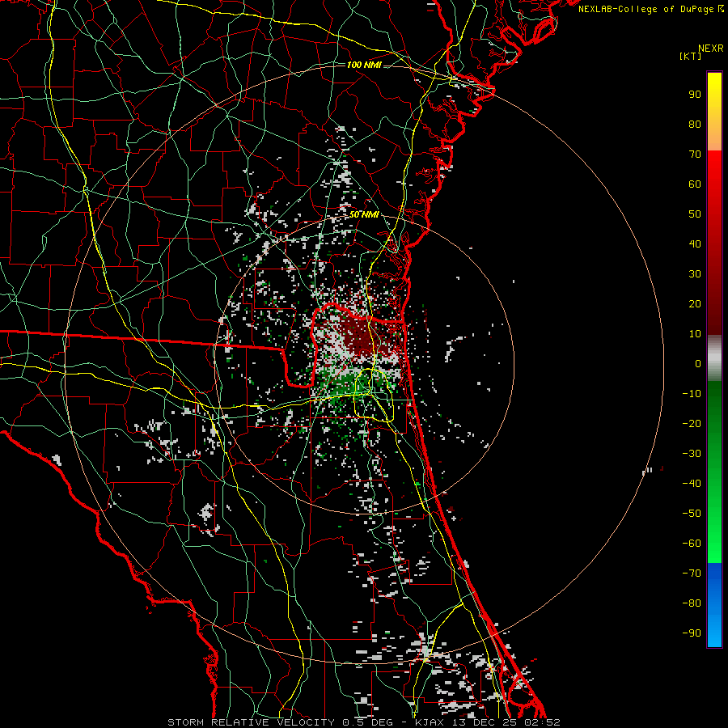Click the -30 knots scale value
This screenshot has width=728, height=728.
[x=692, y=454]
